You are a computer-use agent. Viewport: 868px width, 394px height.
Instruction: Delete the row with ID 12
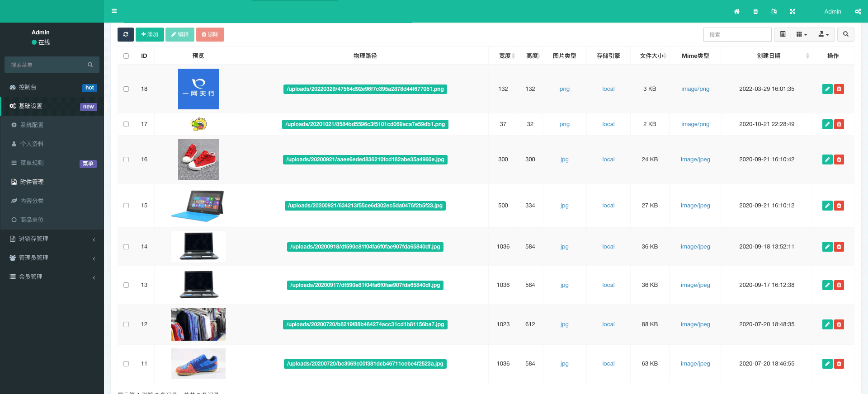coord(839,324)
